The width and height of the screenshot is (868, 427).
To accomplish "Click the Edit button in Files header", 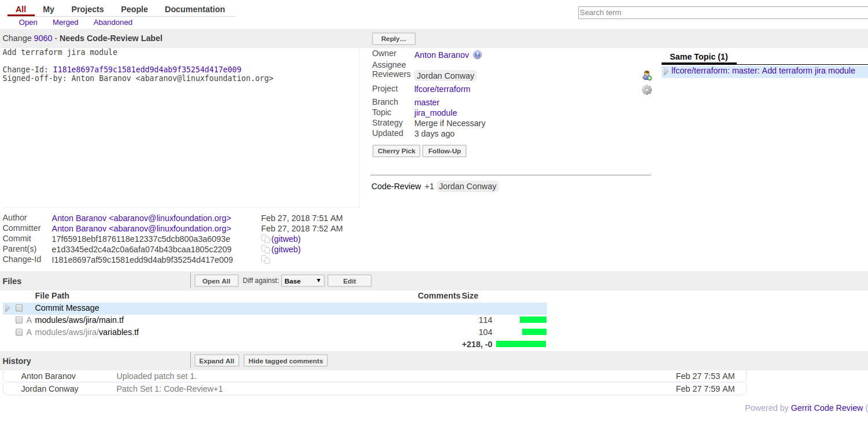I will (x=349, y=281).
